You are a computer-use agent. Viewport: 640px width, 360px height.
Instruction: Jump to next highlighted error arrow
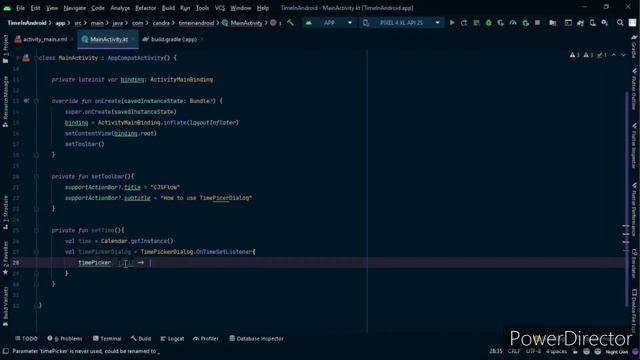pyautogui.click(x=623, y=55)
